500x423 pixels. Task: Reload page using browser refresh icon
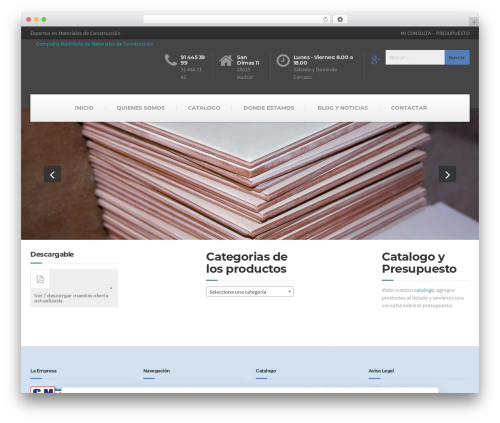[x=325, y=19]
